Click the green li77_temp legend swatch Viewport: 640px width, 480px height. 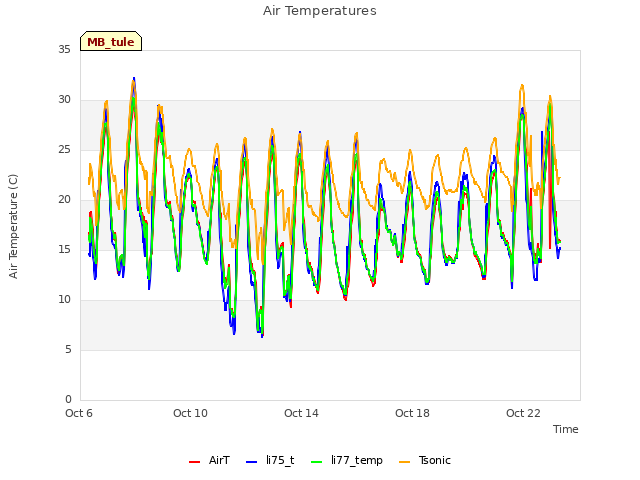tap(317, 462)
